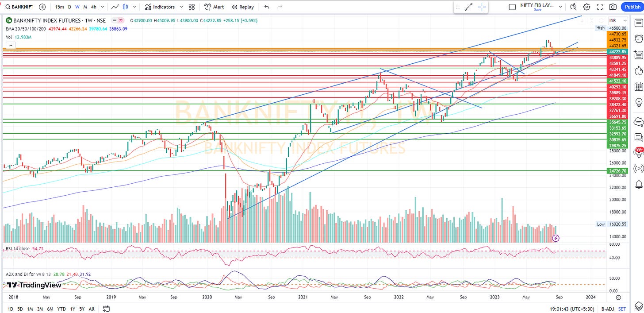Select the W weekly timeframe
Image resolution: width=644 pixels, height=313 pixels.
[x=77, y=7]
